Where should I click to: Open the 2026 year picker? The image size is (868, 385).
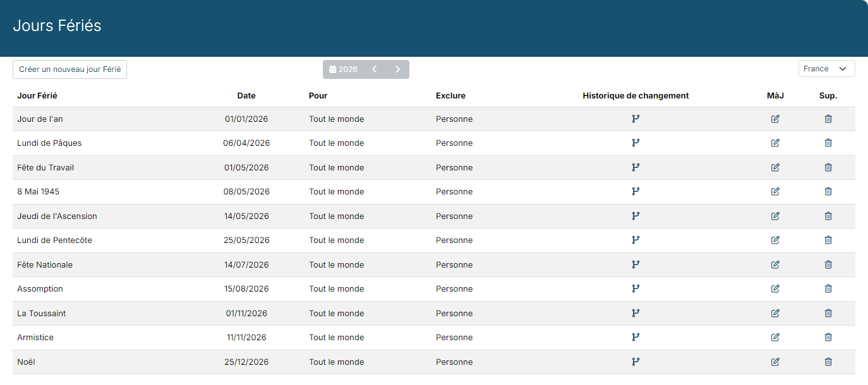[x=344, y=69]
